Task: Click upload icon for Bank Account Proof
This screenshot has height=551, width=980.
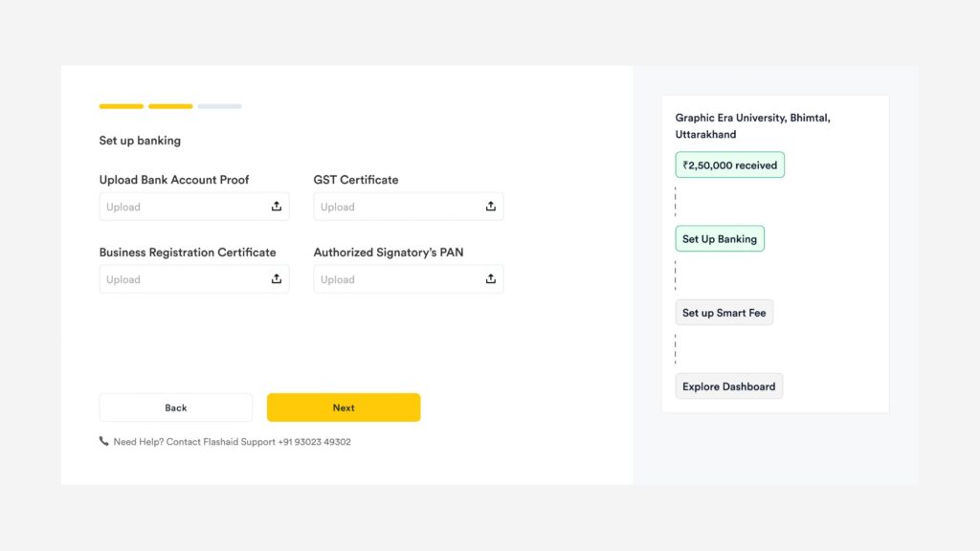Action: coord(277,207)
